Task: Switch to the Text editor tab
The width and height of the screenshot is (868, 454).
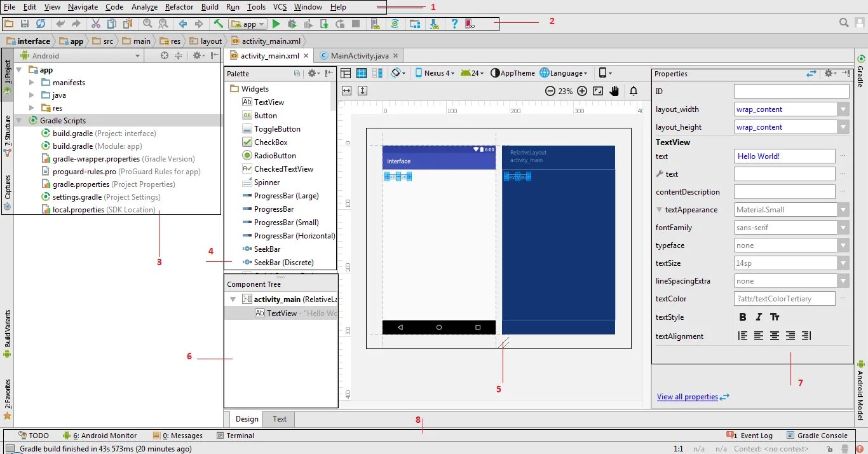Action: (280, 419)
